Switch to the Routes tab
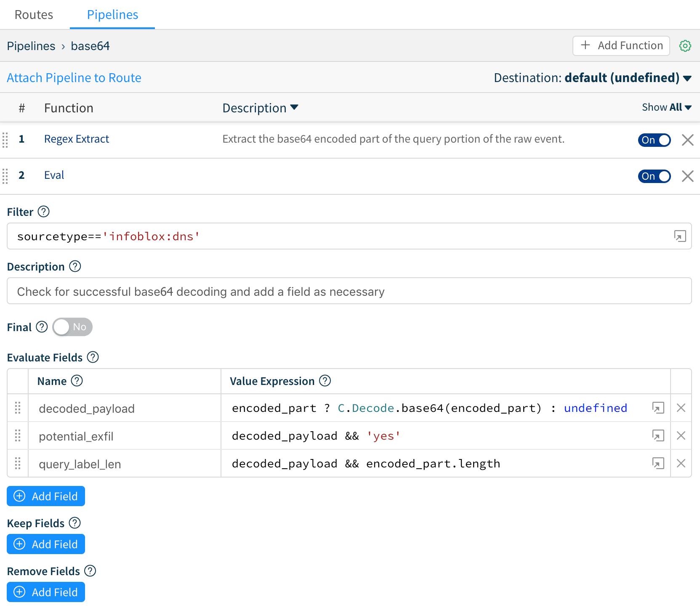This screenshot has height=613, width=700. (x=34, y=14)
